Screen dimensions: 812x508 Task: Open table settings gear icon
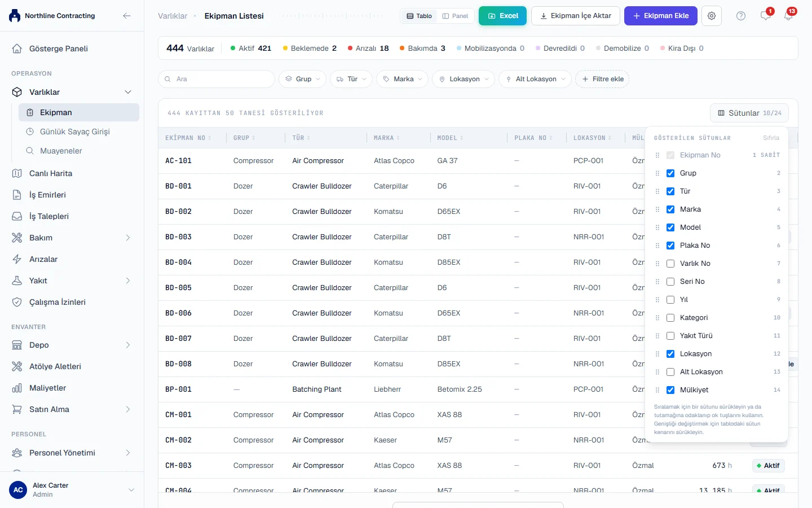coord(712,16)
